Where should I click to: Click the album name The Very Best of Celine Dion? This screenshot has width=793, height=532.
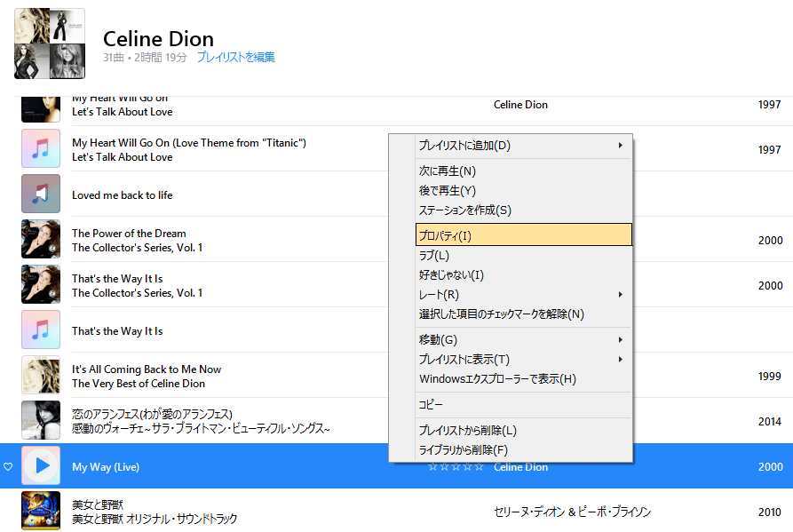coord(139,384)
